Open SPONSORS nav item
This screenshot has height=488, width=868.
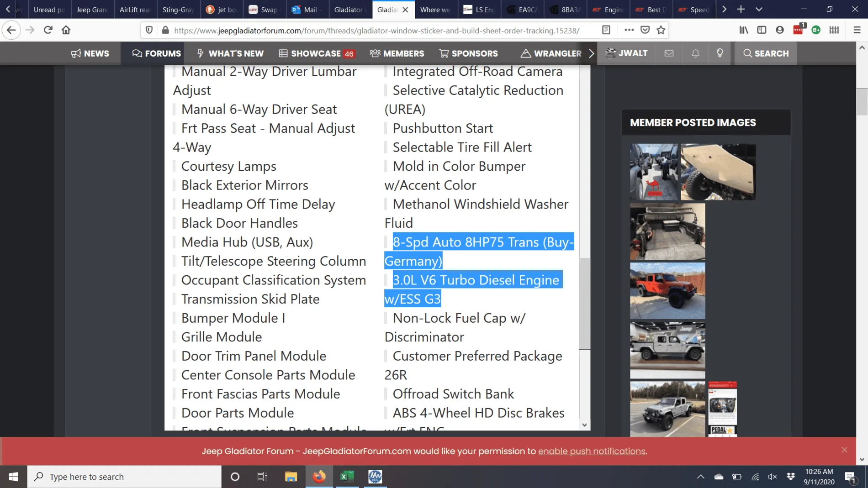pos(468,53)
